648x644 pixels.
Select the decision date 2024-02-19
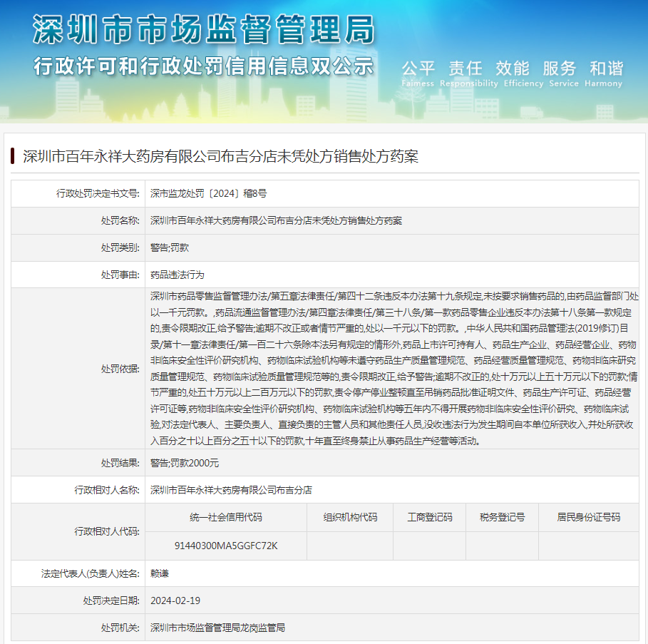pos(175,600)
